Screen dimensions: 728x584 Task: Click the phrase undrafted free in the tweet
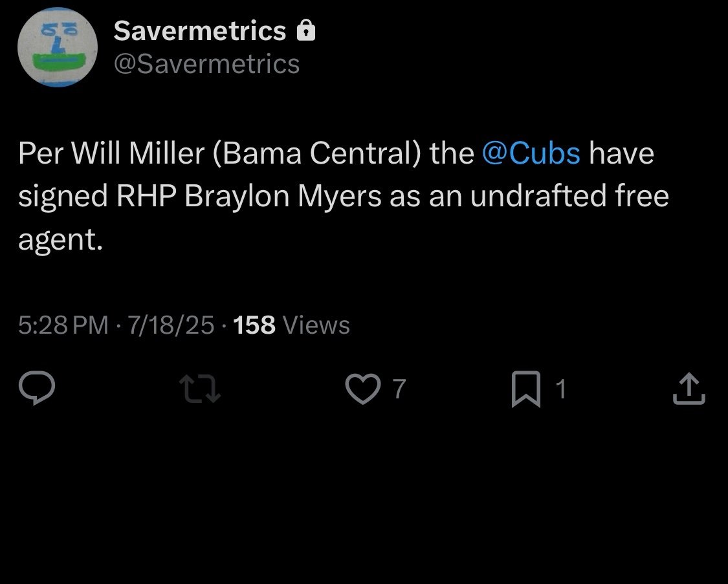tap(569, 197)
